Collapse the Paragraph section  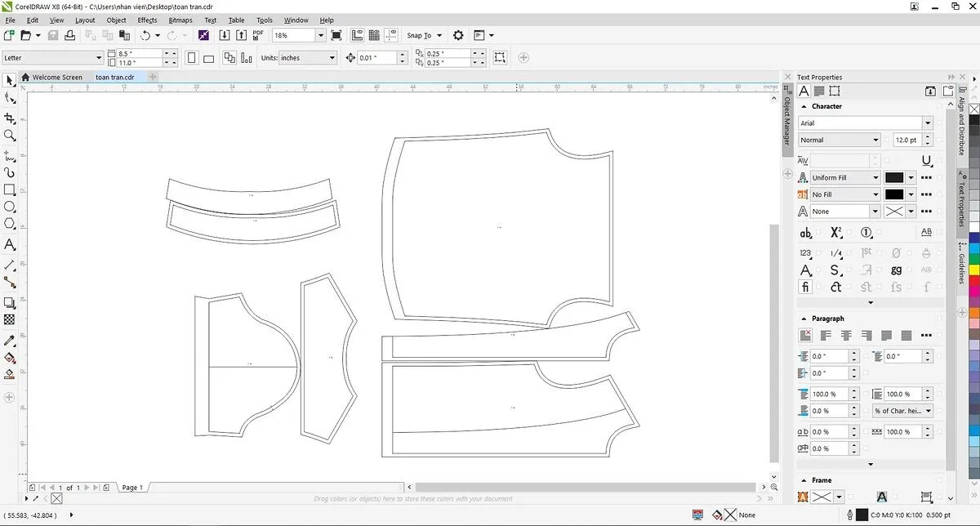click(x=804, y=319)
